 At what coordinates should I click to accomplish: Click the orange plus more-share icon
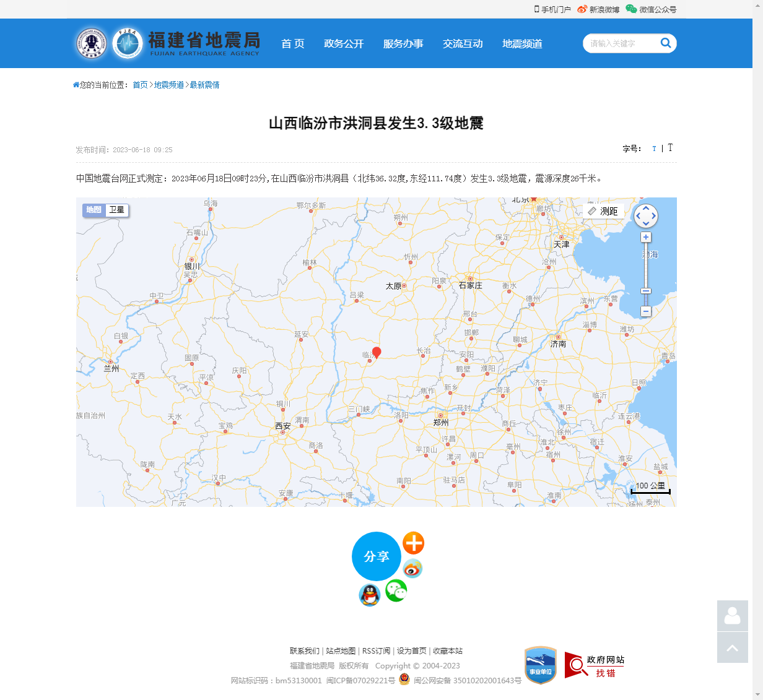(413, 543)
